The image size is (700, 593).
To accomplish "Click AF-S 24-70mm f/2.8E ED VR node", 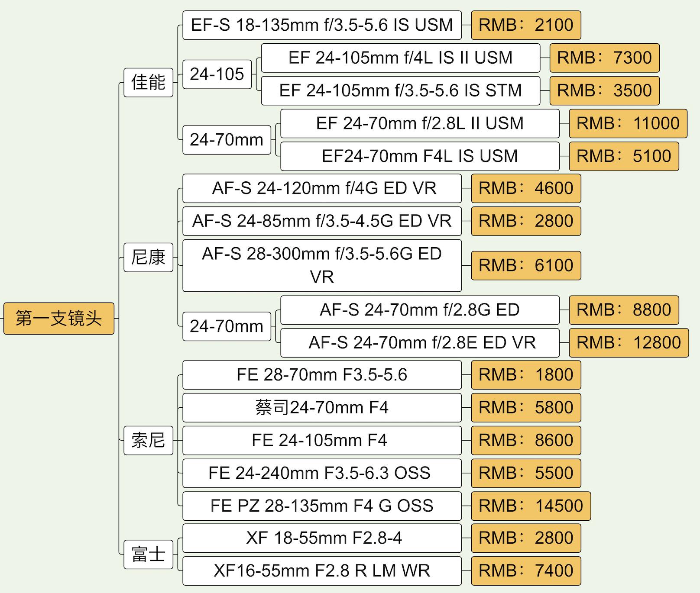I will coord(420,343).
